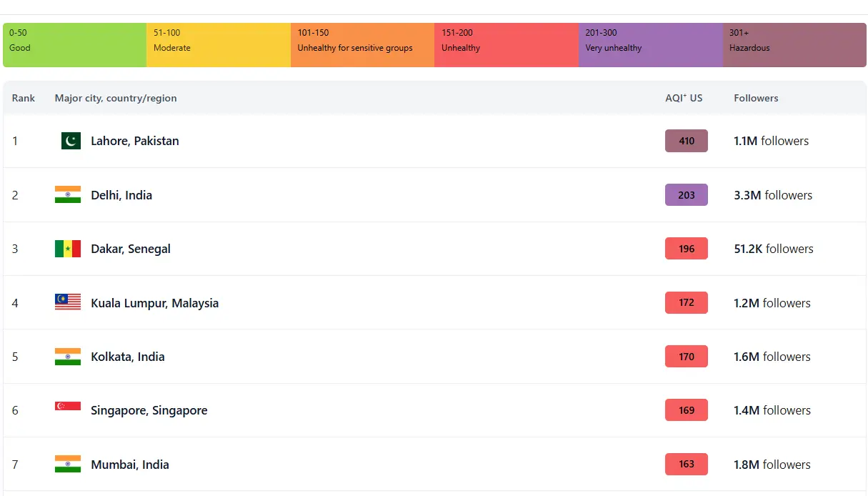Click rank number 2 in the Delhi row
Image resolution: width=868 pixels, height=496 pixels.
click(x=15, y=195)
